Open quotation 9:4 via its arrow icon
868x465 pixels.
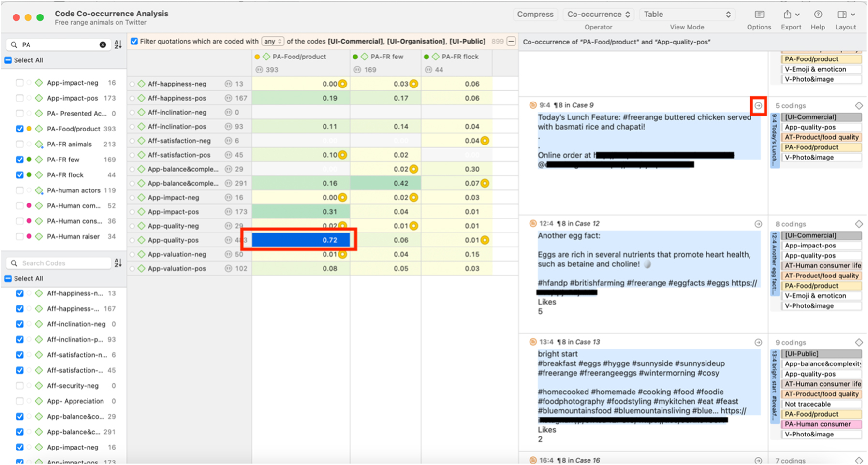coord(758,106)
